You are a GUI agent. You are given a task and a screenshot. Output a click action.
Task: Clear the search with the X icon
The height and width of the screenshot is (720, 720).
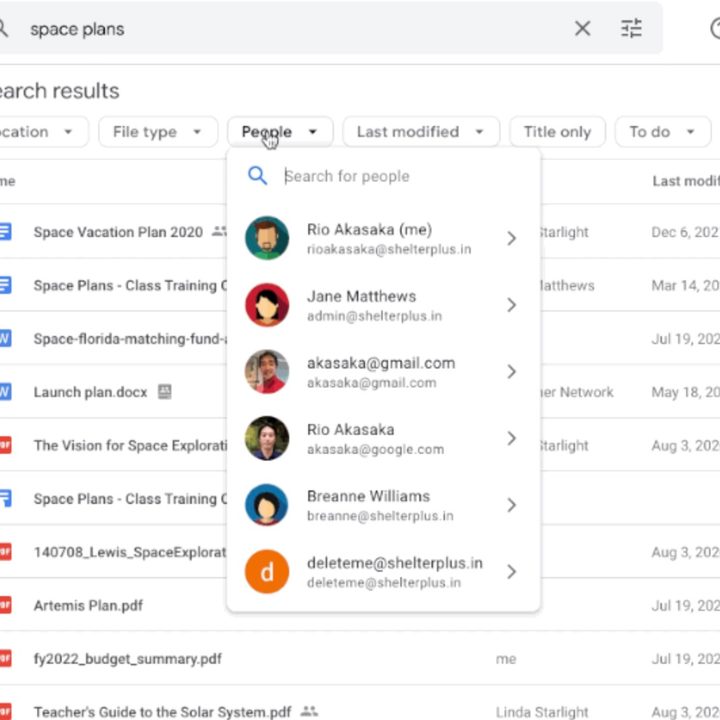(582, 28)
